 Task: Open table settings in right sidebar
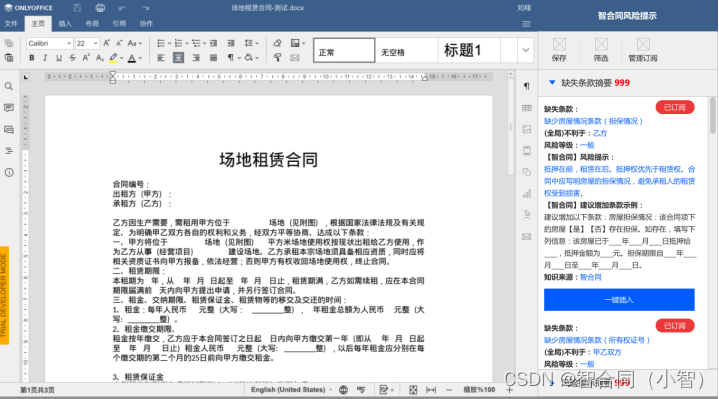point(527,108)
